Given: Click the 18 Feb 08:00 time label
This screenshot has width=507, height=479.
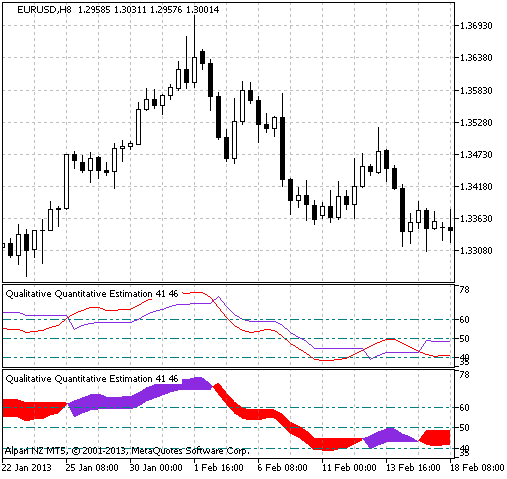Looking at the screenshot, I should [477, 468].
